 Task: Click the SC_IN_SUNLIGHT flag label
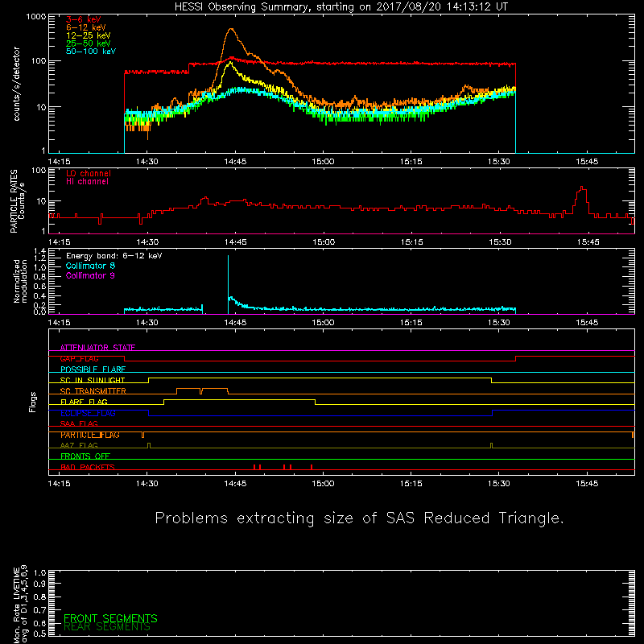click(x=92, y=380)
